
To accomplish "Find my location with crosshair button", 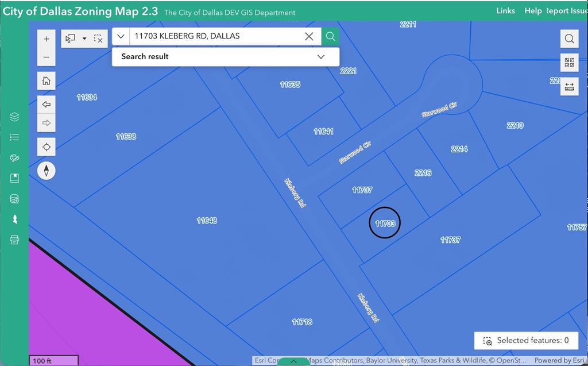I will tap(47, 147).
